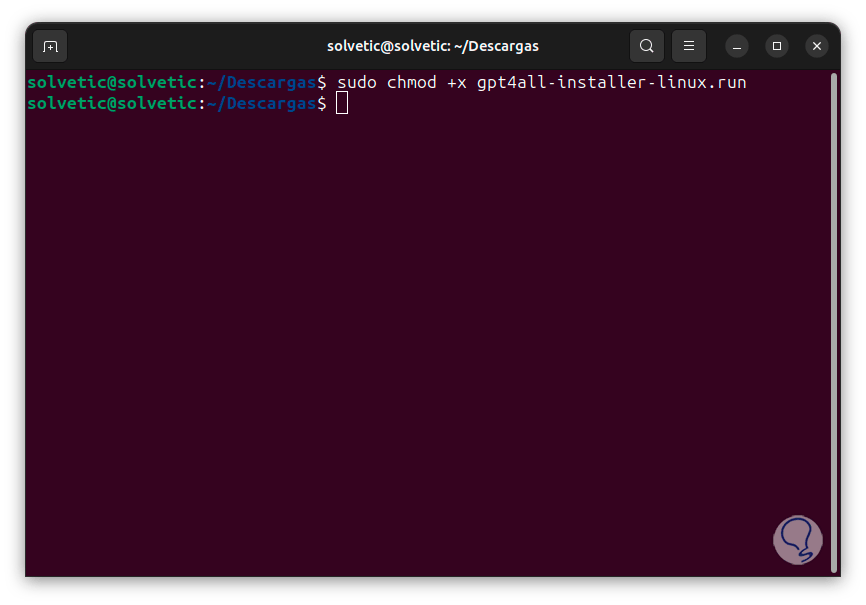
Task: Click ~/Descargas path on the second line
Action: [x=262, y=103]
